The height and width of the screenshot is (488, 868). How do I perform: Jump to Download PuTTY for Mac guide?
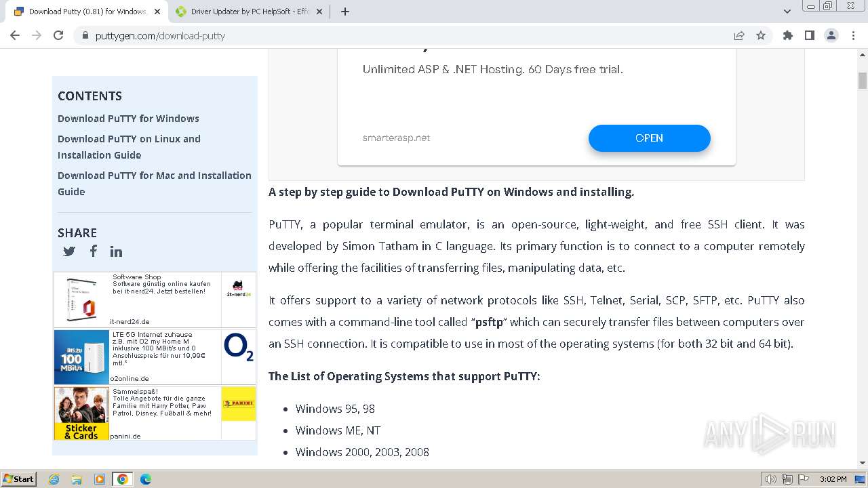(155, 184)
